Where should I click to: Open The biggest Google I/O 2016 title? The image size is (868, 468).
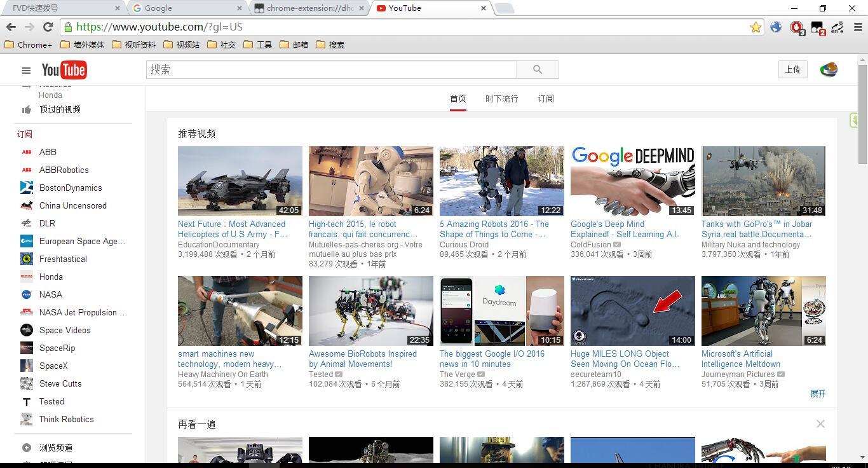[x=492, y=359]
